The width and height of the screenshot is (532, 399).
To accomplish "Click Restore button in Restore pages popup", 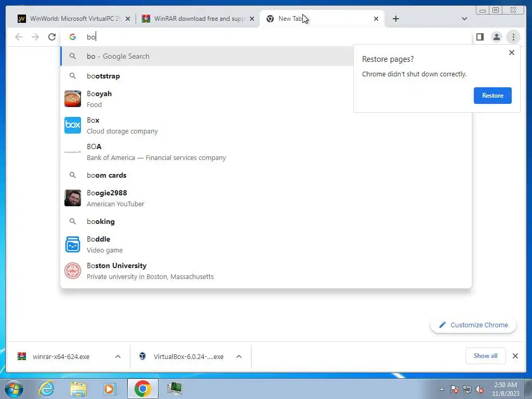I will click(x=493, y=96).
